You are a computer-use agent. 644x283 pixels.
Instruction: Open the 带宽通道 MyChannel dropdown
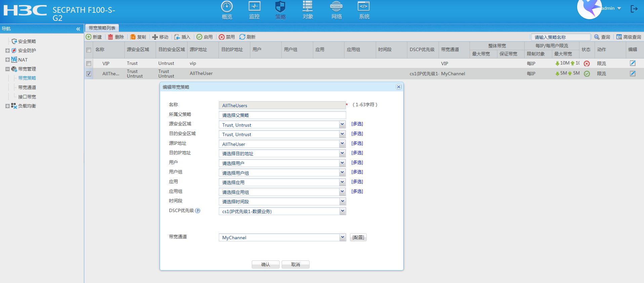pyautogui.click(x=342, y=237)
